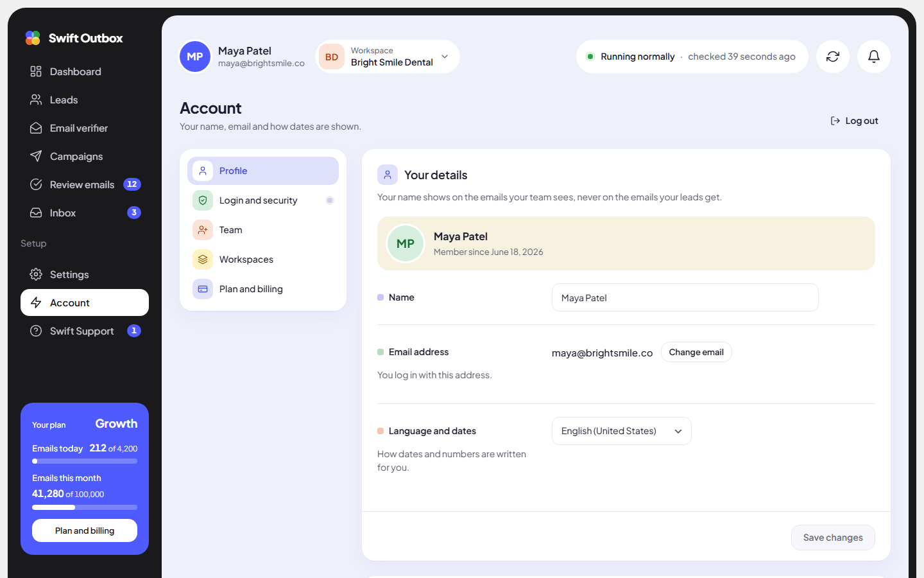Click the 212 of 4,200 usage text
924x578 pixels.
[x=114, y=448]
